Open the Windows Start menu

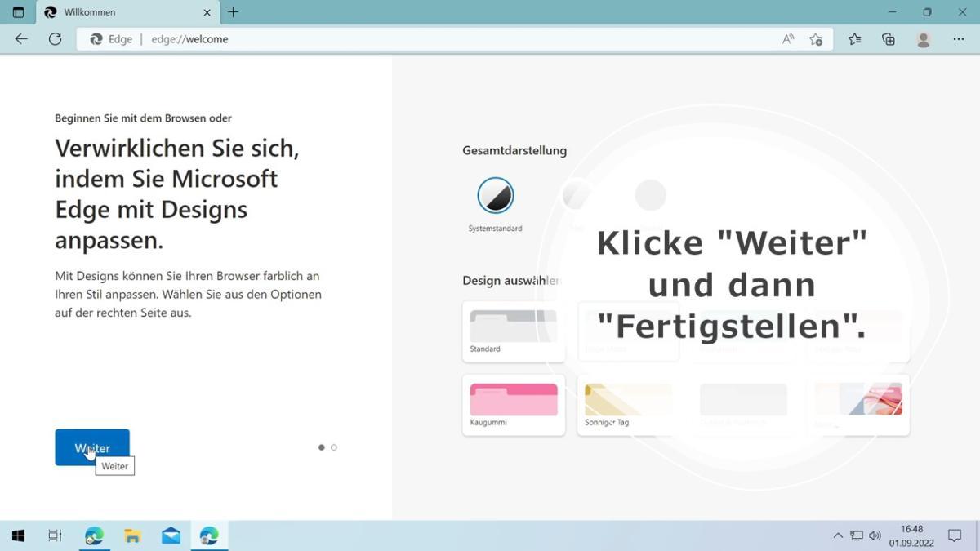click(18, 535)
